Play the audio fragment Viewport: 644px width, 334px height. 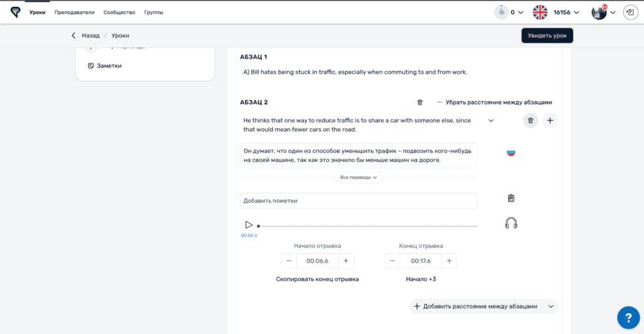[x=248, y=225]
